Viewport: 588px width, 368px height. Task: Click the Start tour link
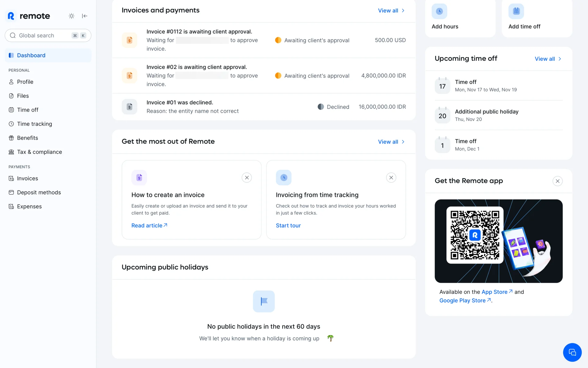point(288,225)
